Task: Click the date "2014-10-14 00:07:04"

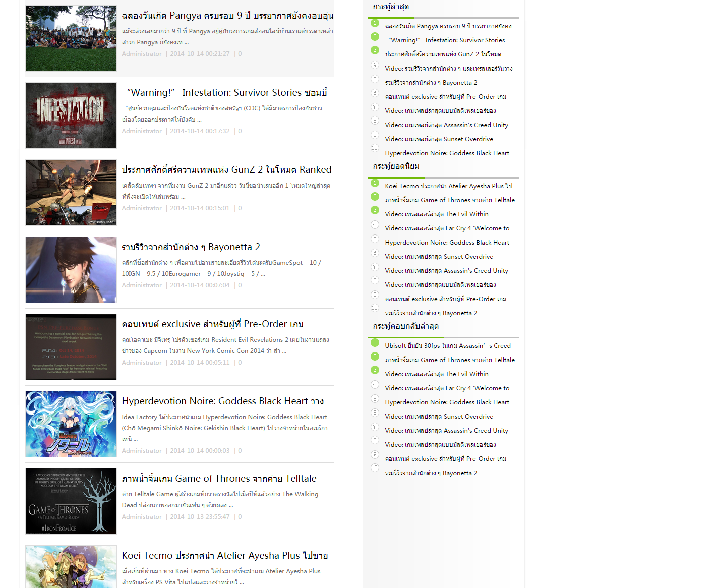Action: [x=200, y=285]
